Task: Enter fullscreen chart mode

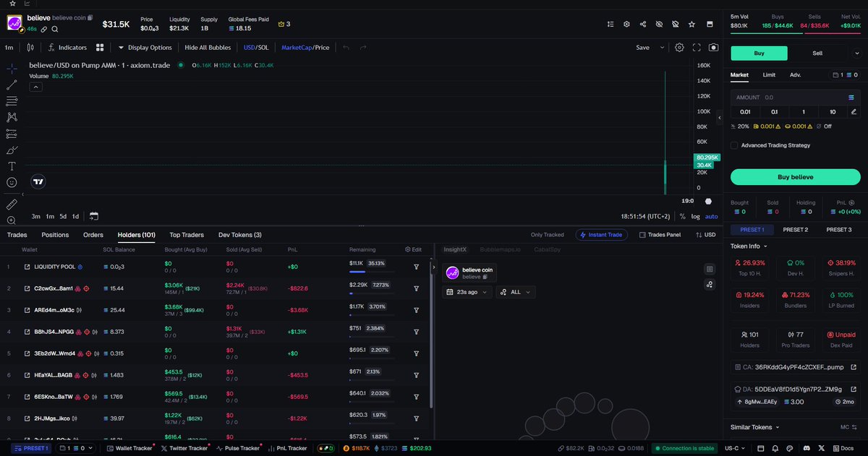Action: (x=697, y=48)
